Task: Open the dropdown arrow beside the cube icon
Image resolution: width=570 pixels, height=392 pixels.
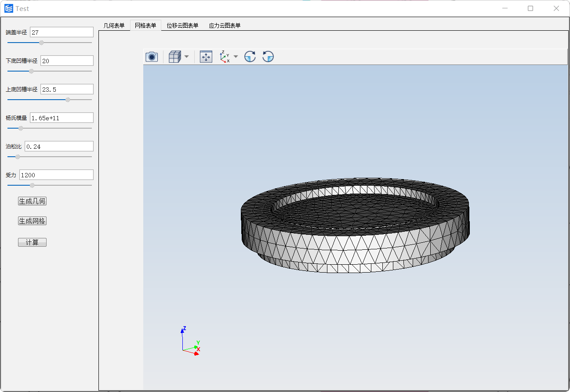Action: click(186, 57)
